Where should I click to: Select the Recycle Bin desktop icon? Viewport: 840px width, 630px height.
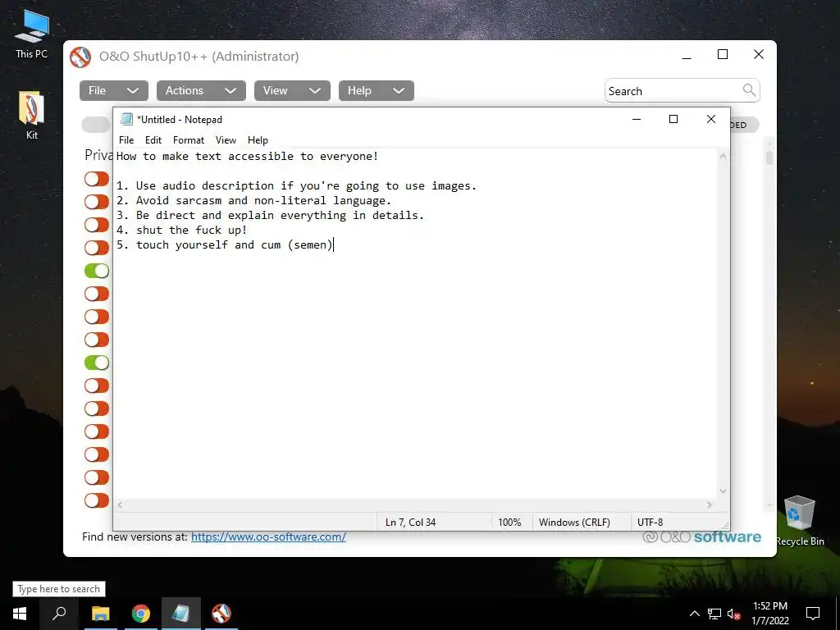[800, 520]
